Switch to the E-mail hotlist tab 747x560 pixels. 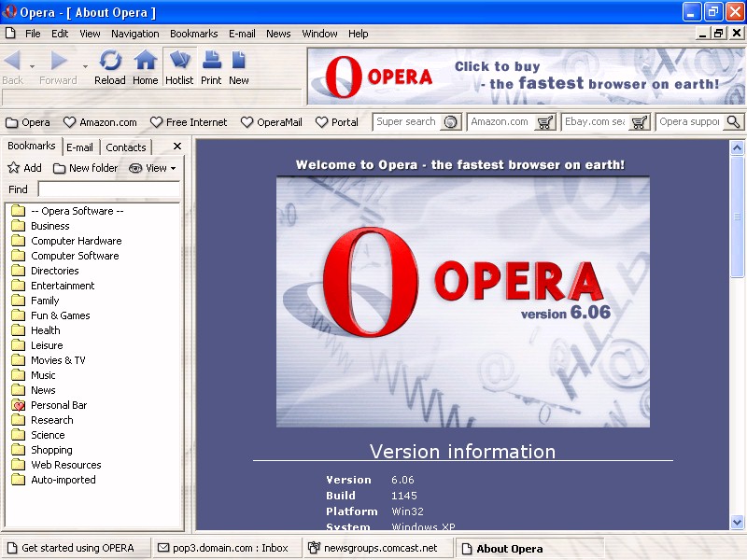[x=80, y=147]
